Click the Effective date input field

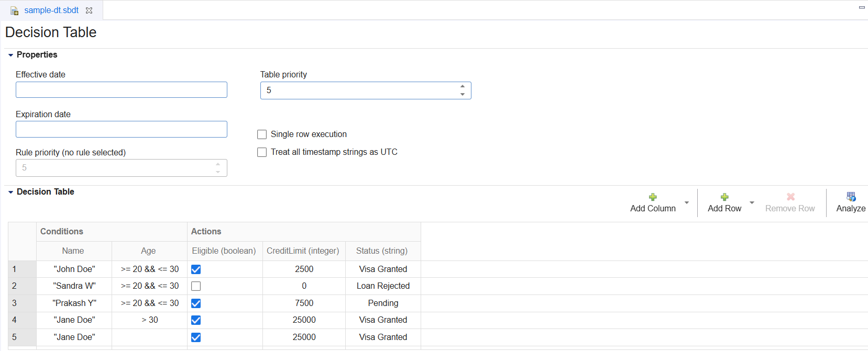(x=122, y=90)
